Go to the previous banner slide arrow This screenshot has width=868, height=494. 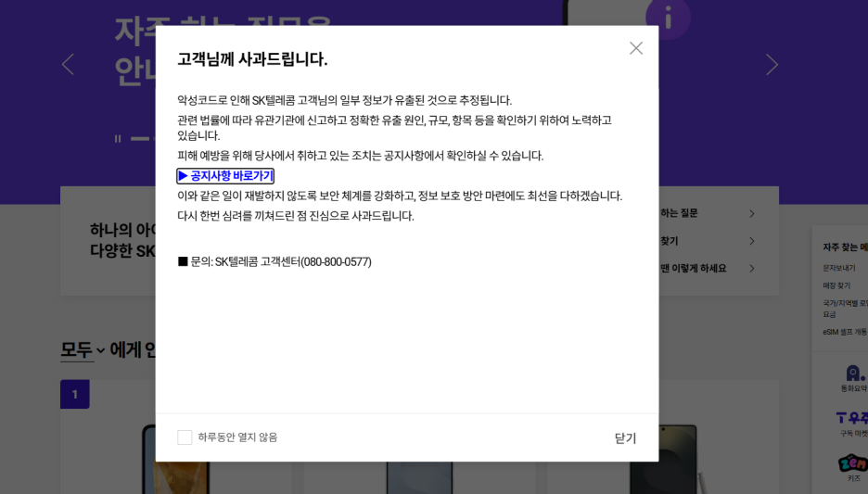tap(68, 64)
